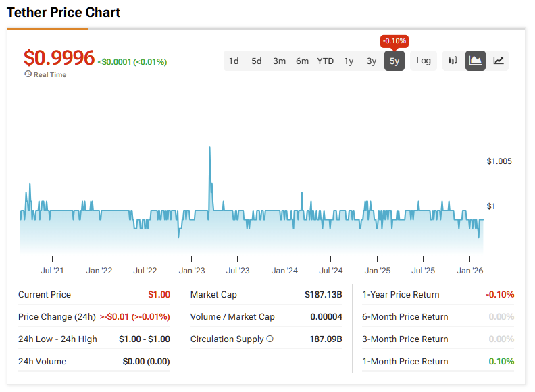Select the 1d time range
Screen dimensions: 535x392
point(234,61)
